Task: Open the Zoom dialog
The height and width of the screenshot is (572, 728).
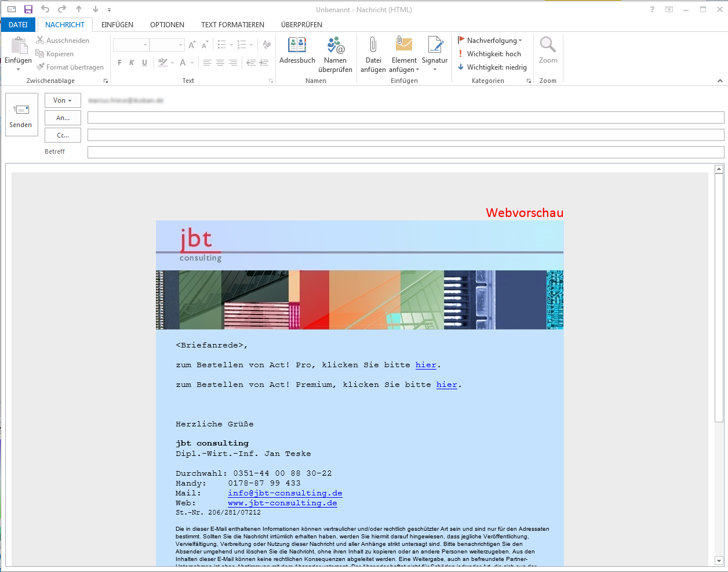Action: 548,50
